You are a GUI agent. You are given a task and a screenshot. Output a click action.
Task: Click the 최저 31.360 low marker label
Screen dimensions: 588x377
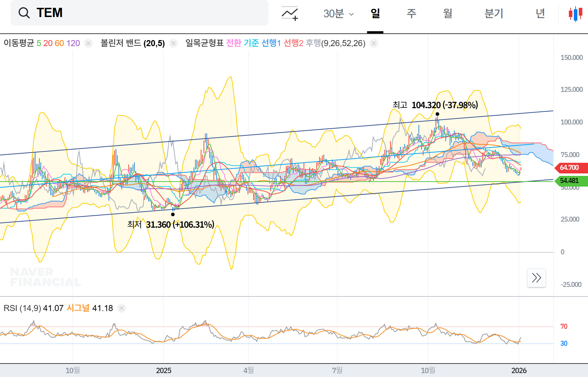click(x=171, y=224)
